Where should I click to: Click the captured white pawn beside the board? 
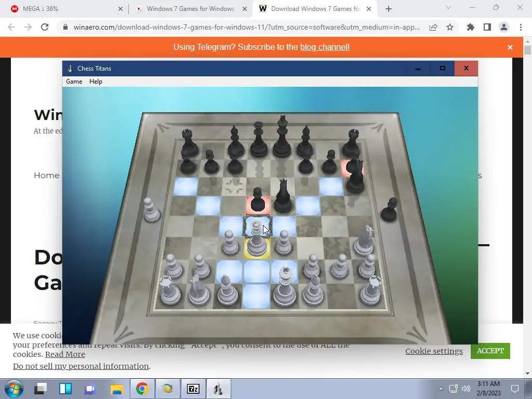[x=151, y=210]
